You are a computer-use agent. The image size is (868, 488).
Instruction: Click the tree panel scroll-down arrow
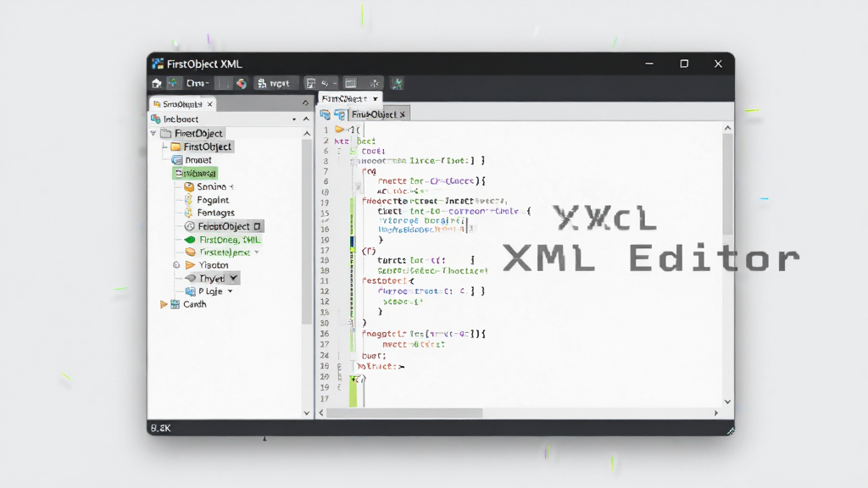[307, 413]
